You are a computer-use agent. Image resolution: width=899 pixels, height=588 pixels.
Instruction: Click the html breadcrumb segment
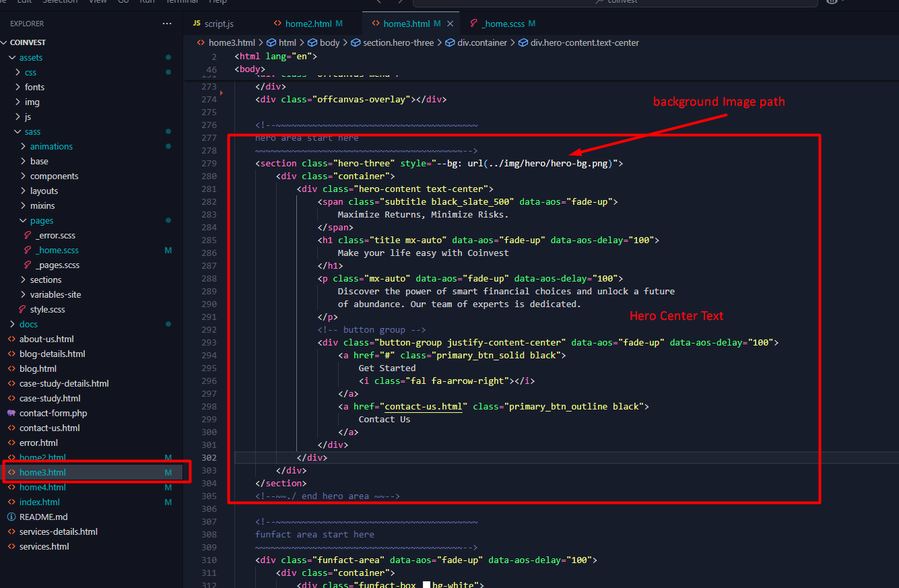coord(288,42)
